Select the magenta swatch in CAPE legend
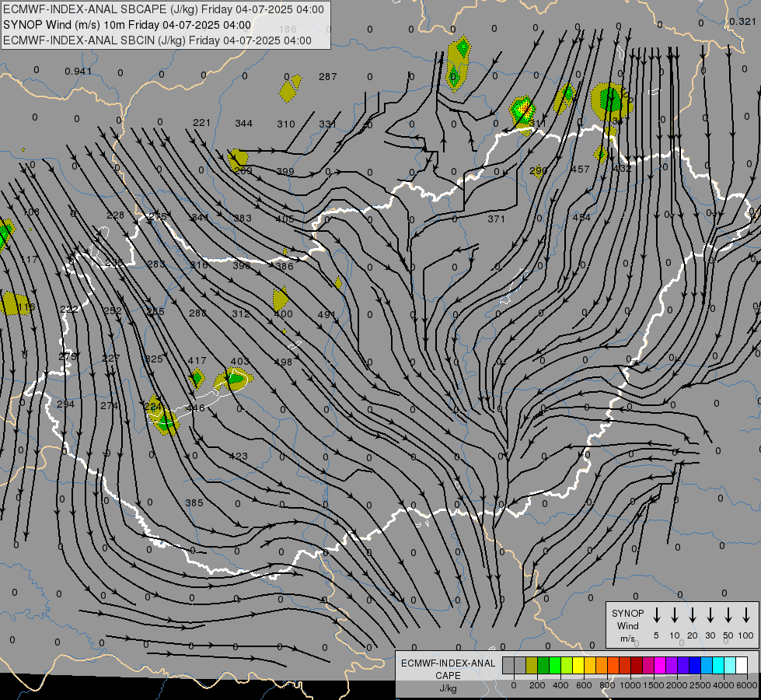This screenshot has height=700, width=761. pyautogui.click(x=660, y=666)
